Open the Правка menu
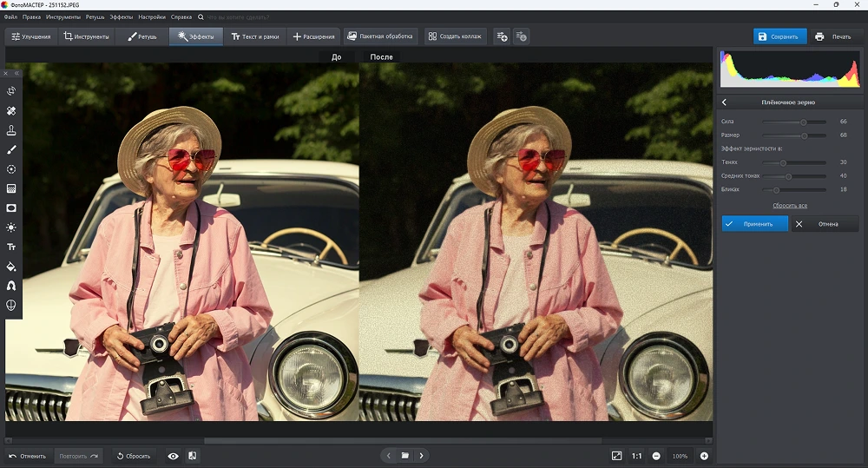Screen dimensions: 868x468 (x=31, y=17)
